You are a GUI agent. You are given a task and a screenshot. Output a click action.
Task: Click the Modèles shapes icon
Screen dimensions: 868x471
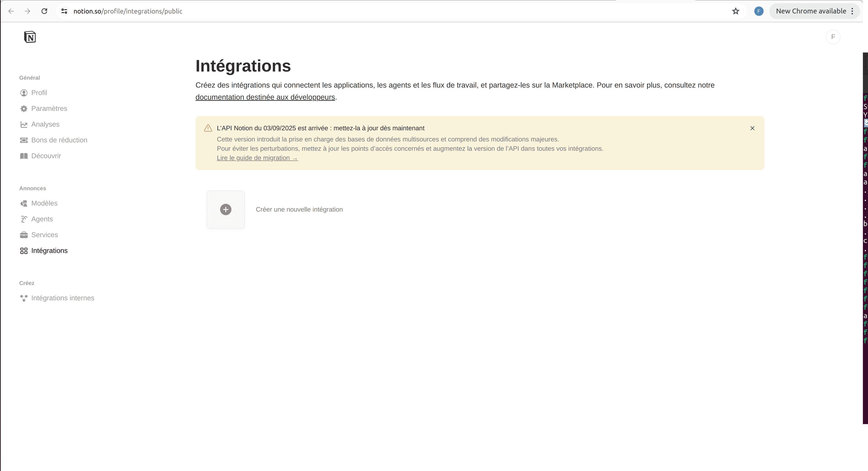click(24, 203)
